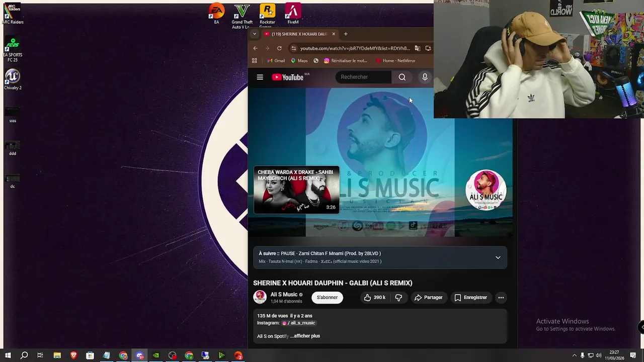Screen dimensions: 644x362
Task: Open EA SPORTS FC 25 desktop shortcut
Action: (x=13, y=49)
